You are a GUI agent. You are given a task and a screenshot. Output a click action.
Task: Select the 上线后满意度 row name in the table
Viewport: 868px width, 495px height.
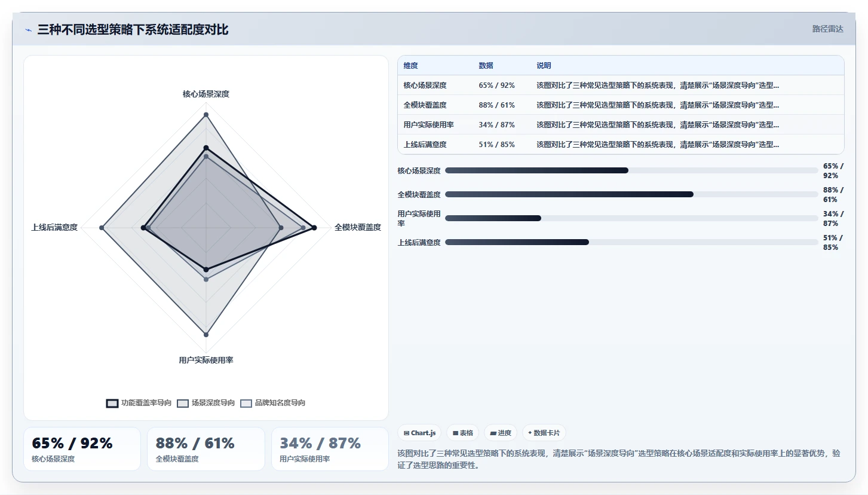425,145
